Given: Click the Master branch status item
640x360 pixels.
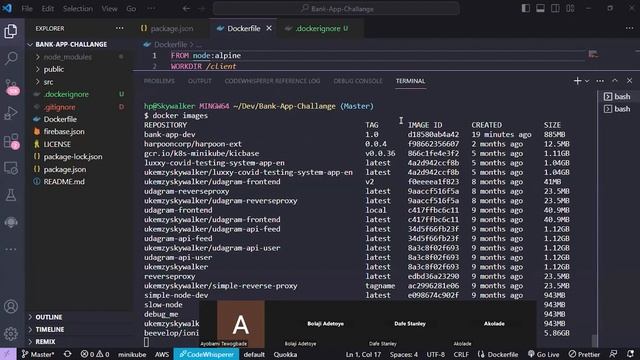Looking at the screenshot, I should point(38,354).
